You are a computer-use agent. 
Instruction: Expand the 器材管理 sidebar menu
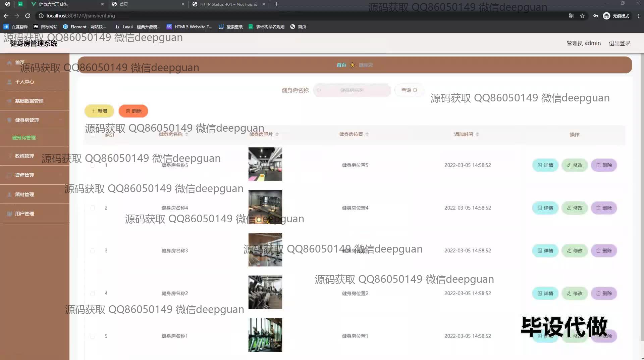[35, 194]
